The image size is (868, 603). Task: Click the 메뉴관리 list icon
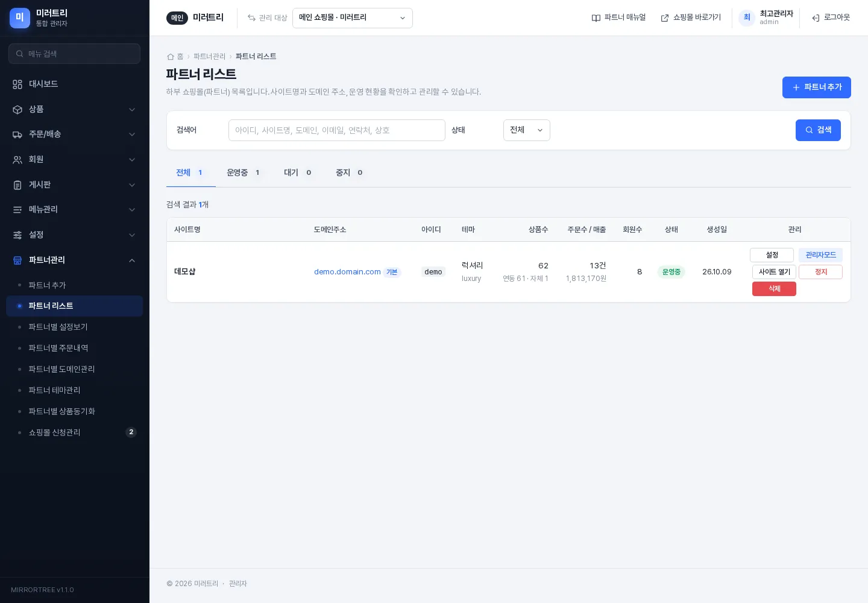[x=17, y=210]
